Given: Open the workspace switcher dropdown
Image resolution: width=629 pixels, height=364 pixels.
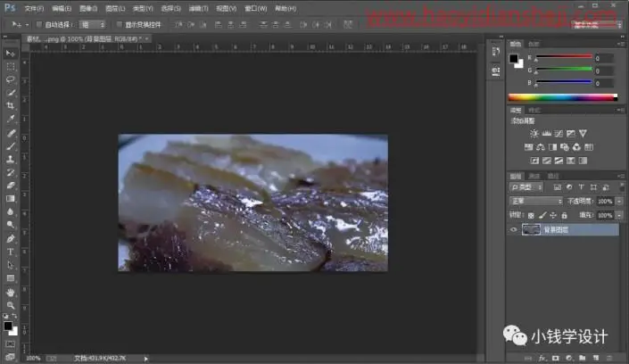Looking at the screenshot, I should [x=597, y=25].
